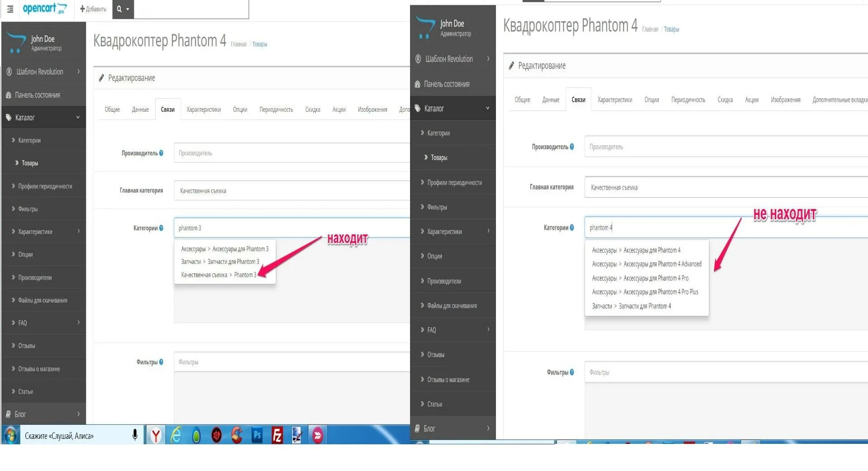Click the Revolution template icon in left sidebar

click(9, 72)
